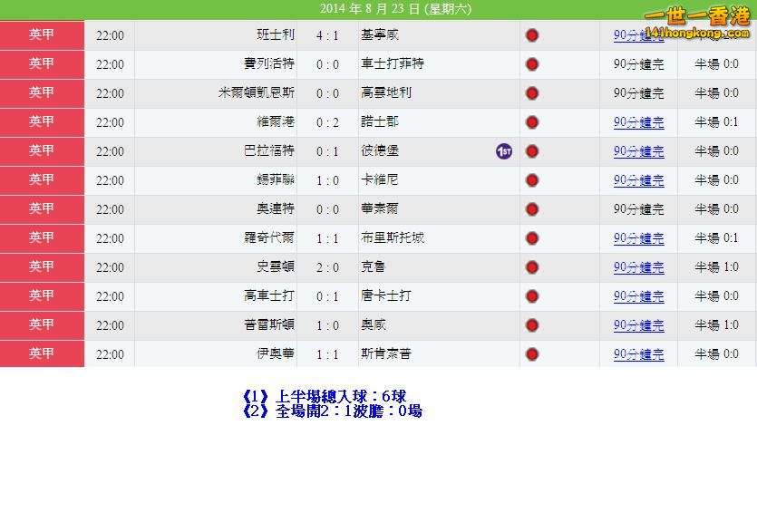
Task: Open the 90分鐘完 link for 錫菲聯 vs 卡維尼
Action: (639, 180)
